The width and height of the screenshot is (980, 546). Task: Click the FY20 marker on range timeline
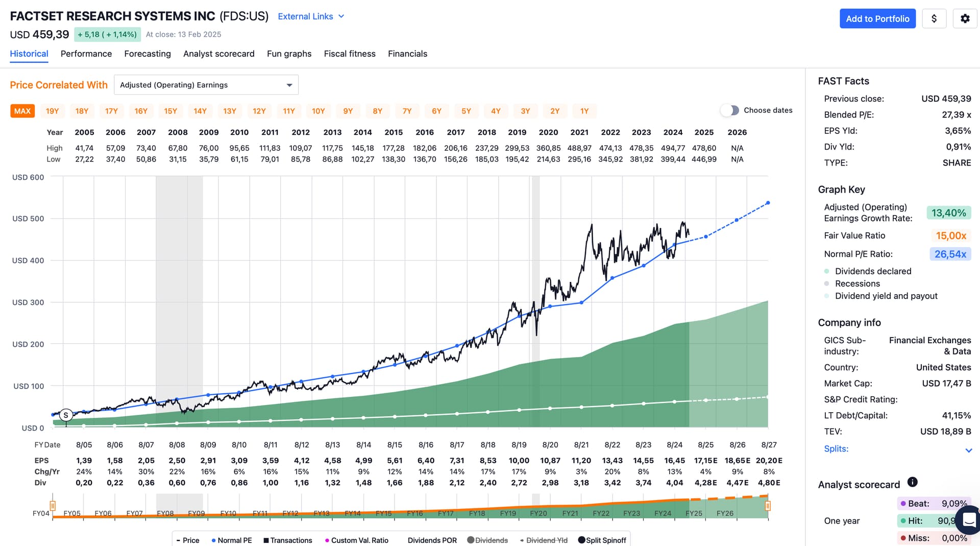(x=538, y=513)
